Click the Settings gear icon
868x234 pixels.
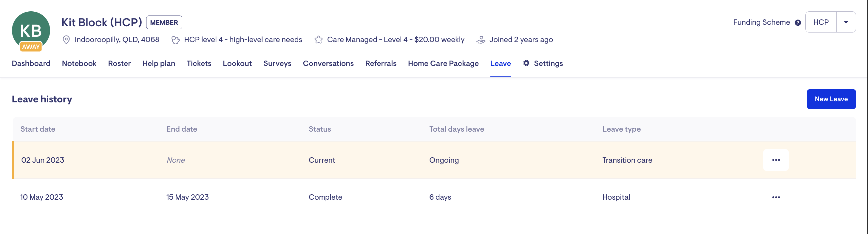(x=526, y=63)
